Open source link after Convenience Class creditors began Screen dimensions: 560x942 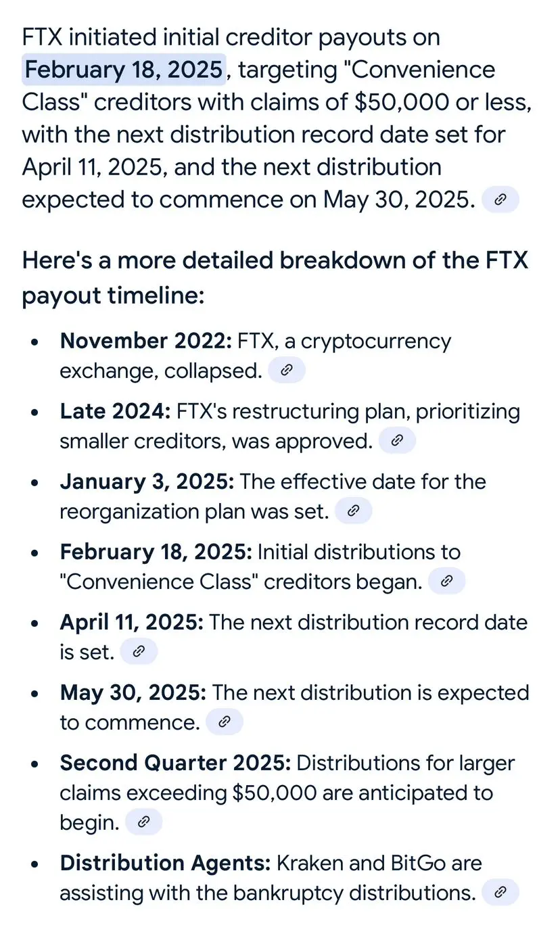click(447, 582)
